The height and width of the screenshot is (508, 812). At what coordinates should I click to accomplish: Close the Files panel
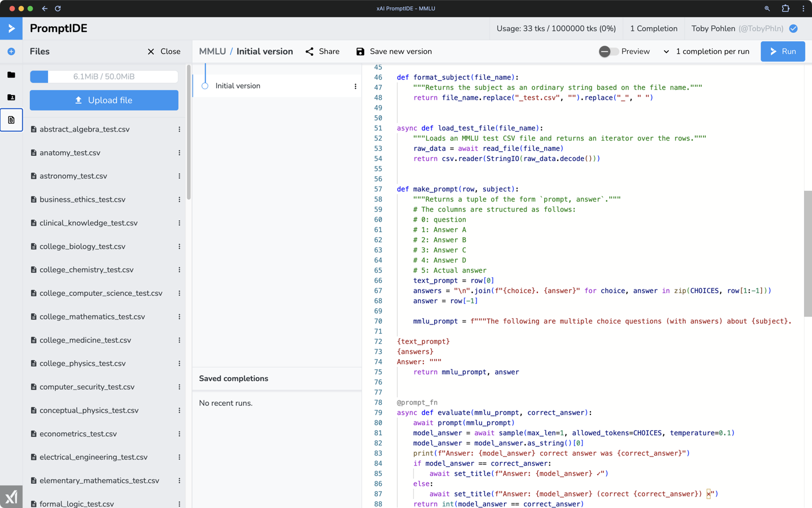(164, 51)
